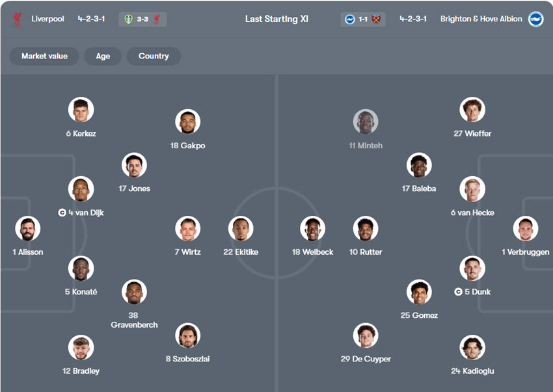Image resolution: width=553 pixels, height=392 pixels.
Task: Toggle the Country filter chip
Action: coord(154,56)
